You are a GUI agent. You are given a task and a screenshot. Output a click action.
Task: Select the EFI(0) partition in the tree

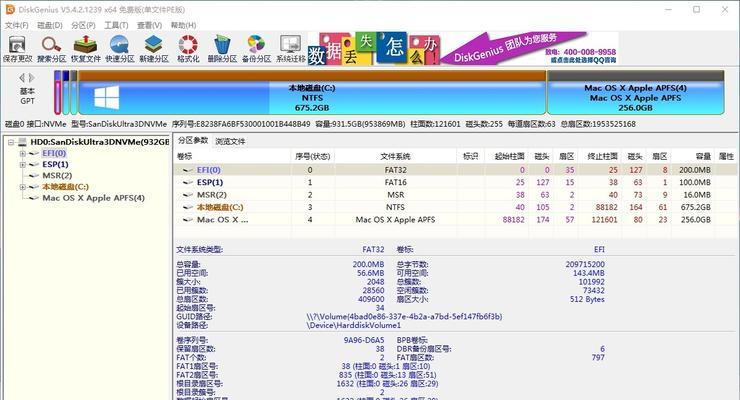54,153
